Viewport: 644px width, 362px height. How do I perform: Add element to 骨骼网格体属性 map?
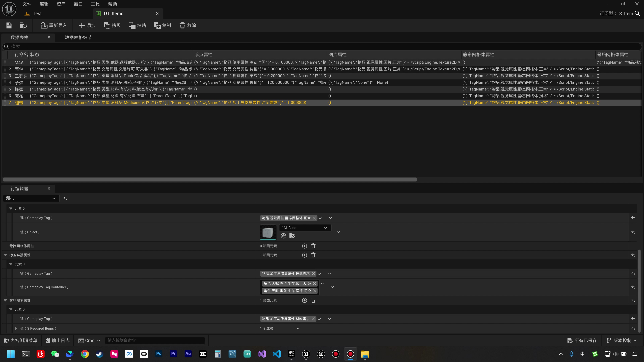pos(304,246)
